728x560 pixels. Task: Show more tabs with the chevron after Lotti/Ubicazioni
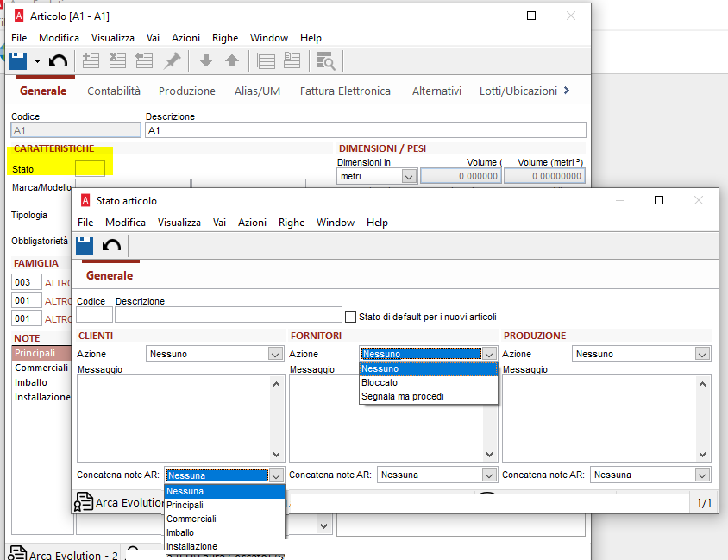[567, 91]
